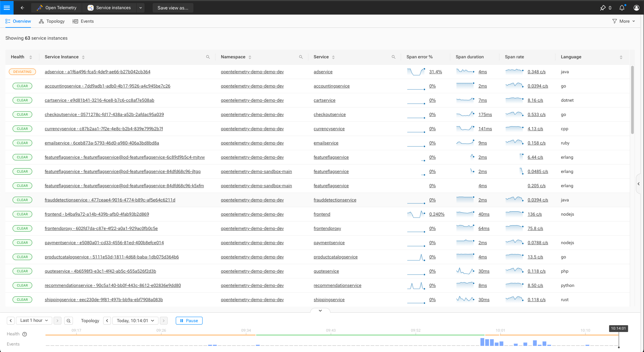This screenshot has width=644, height=352.
Task: Open the user account avatar menu
Action: [637, 7]
